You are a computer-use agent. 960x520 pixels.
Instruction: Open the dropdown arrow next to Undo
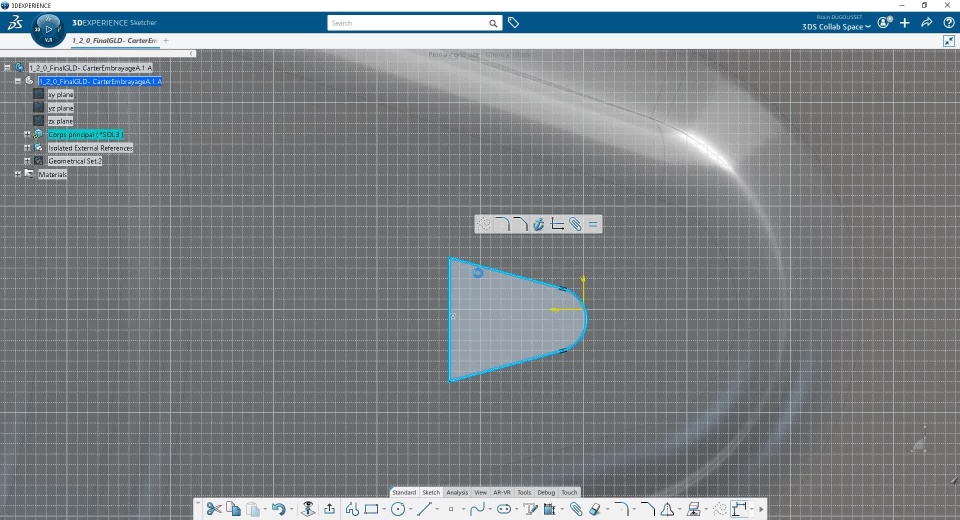291,510
